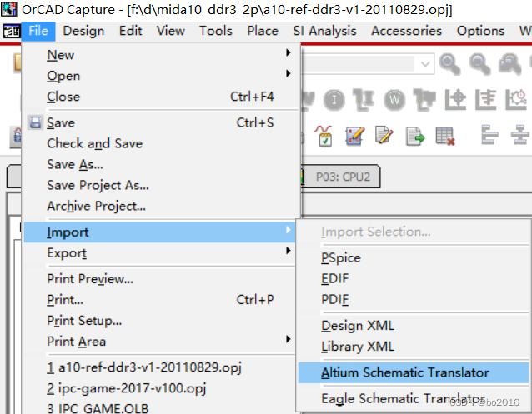This screenshot has height=414, width=532.
Task: Click the table with red X icon
Action: [x=445, y=137]
